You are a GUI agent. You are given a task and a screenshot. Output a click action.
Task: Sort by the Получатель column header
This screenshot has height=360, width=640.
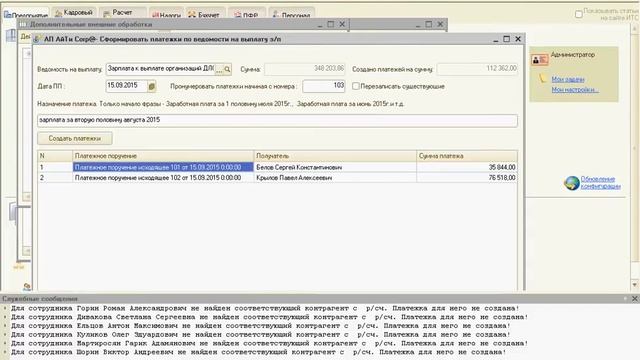335,156
